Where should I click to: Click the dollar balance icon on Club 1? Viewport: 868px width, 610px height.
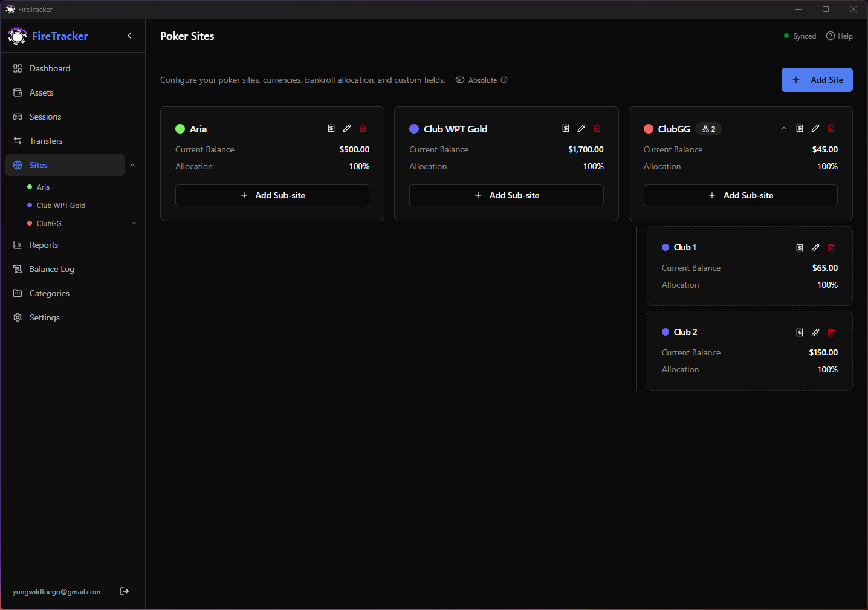click(800, 248)
